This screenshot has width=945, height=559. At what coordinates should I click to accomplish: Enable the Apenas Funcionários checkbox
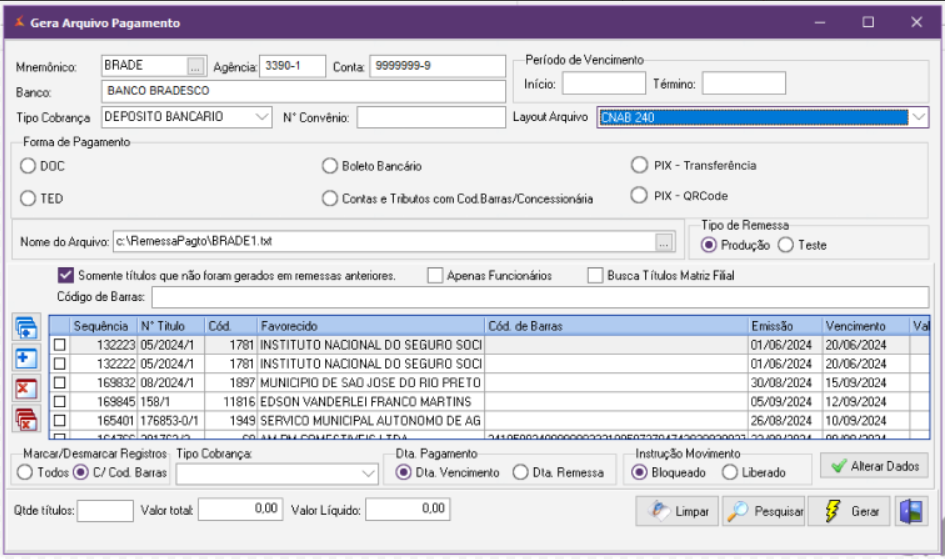[x=435, y=275]
